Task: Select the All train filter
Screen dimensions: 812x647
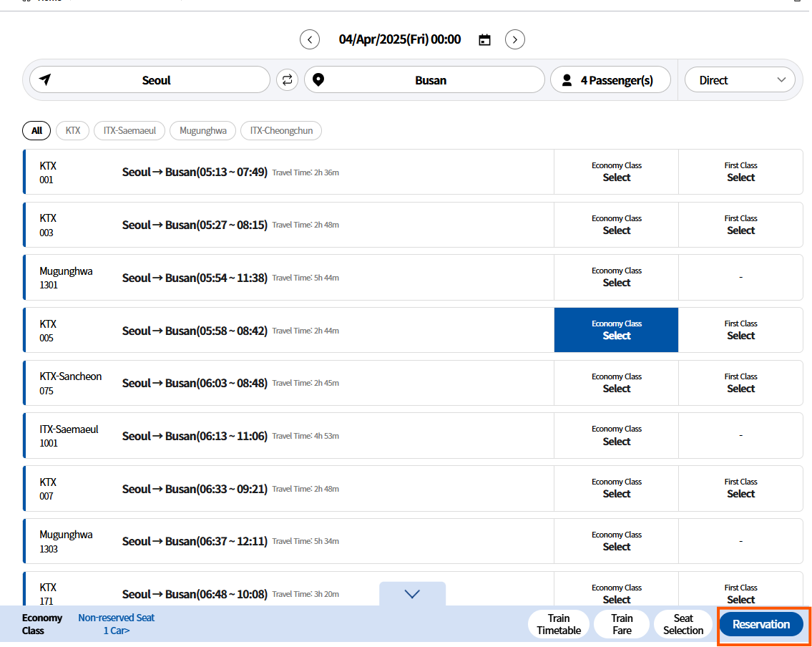Action: click(36, 130)
